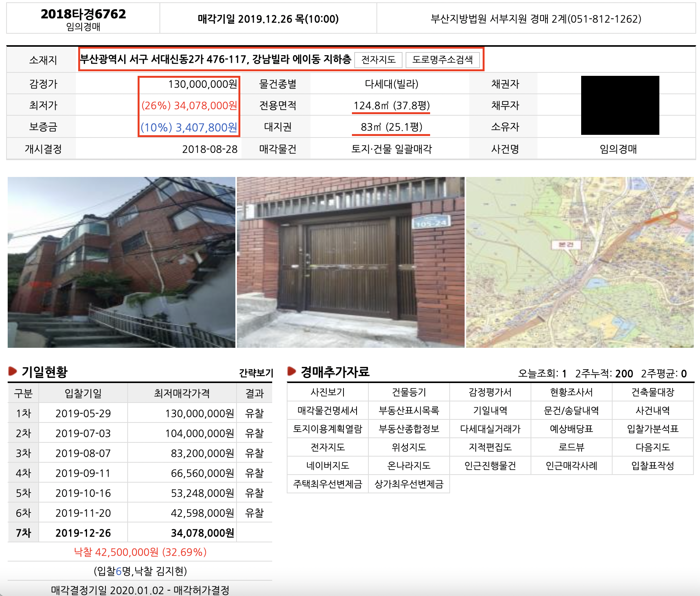This screenshot has width=700, height=596.
Task: Open the 네이버지도 link
Action: 328,466
